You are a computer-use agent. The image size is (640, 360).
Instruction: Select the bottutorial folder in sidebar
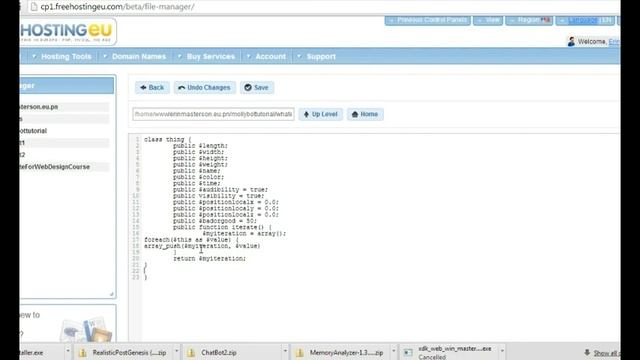point(33,131)
